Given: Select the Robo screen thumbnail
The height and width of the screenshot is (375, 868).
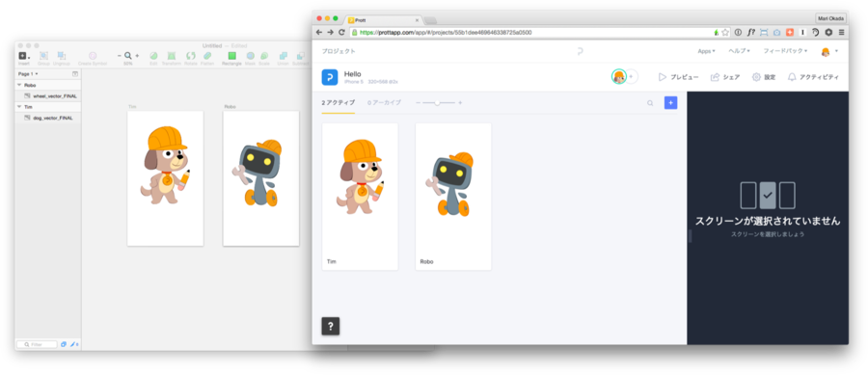Looking at the screenshot, I should pyautogui.click(x=453, y=197).
